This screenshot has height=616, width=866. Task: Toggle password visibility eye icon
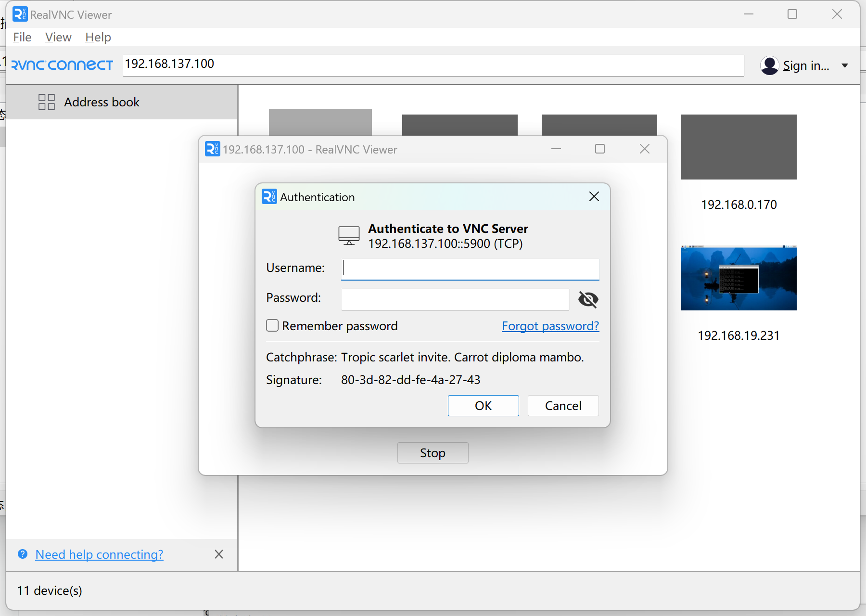coord(588,299)
